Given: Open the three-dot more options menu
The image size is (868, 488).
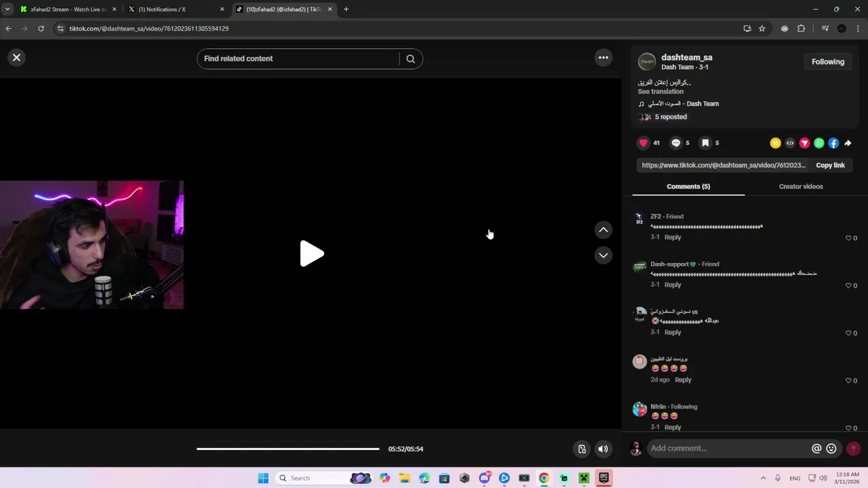Looking at the screenshot, I should [x=603, y=58].
